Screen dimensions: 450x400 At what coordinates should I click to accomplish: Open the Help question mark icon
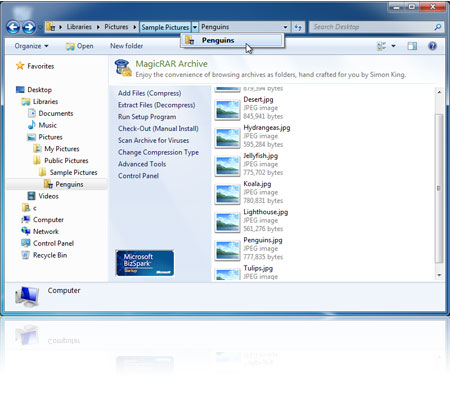coord(432,46)
